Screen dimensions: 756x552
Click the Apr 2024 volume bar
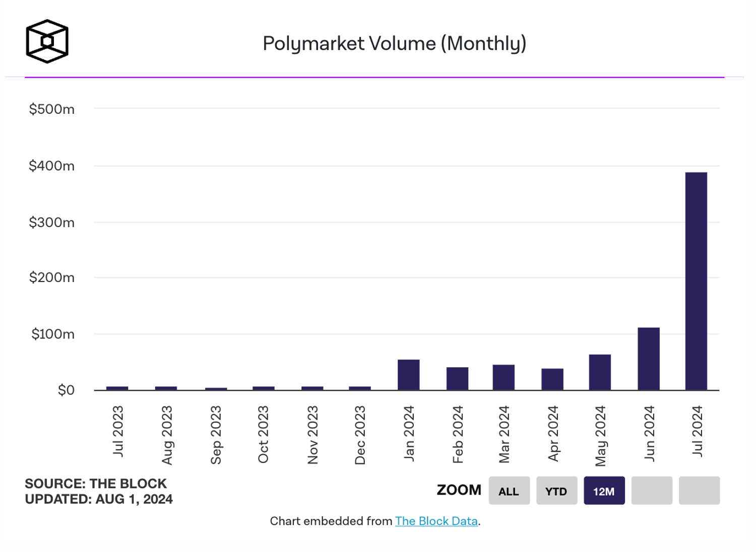(x=552, y=379)
